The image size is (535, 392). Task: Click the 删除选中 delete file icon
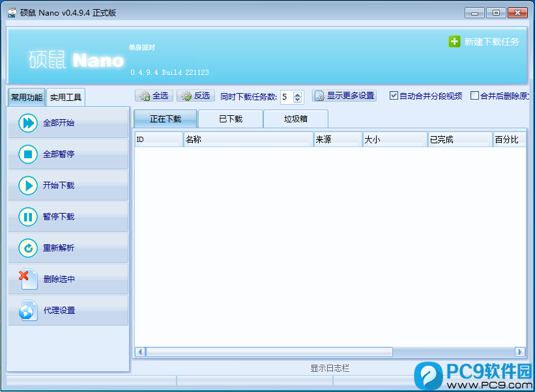pos(28,279)
